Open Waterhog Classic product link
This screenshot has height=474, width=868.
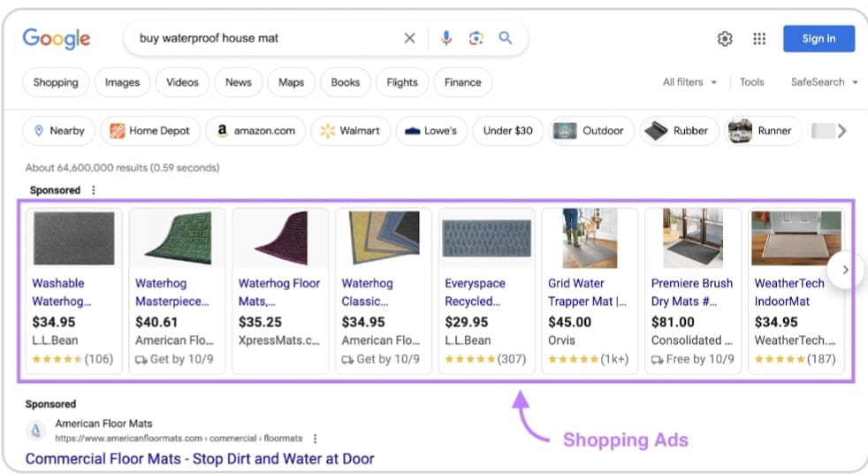[367, 293]
